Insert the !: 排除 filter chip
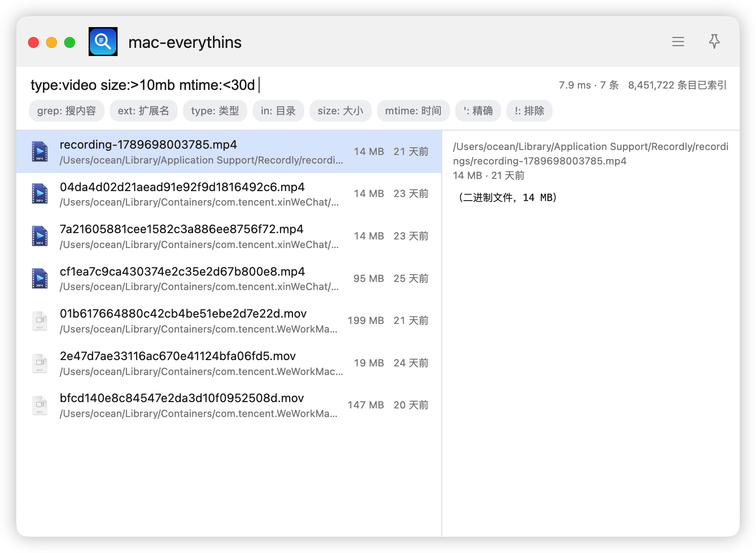Screen dimensions: 756x553 pos(529,111)
